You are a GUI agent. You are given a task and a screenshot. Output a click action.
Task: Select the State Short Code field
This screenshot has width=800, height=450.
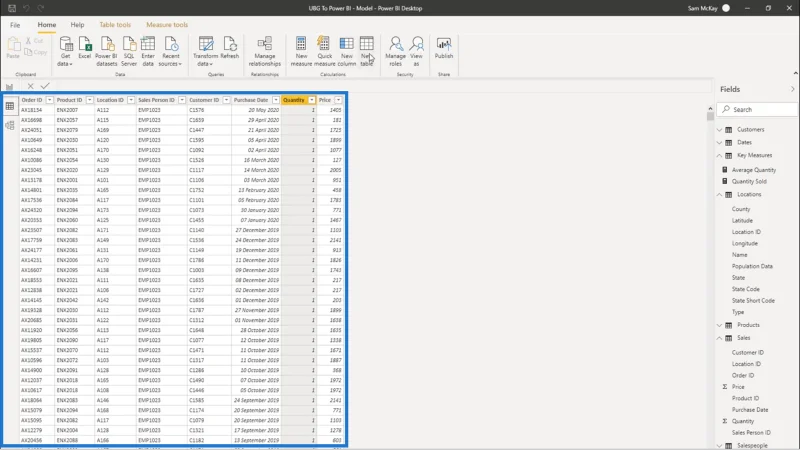coord(753,301)
